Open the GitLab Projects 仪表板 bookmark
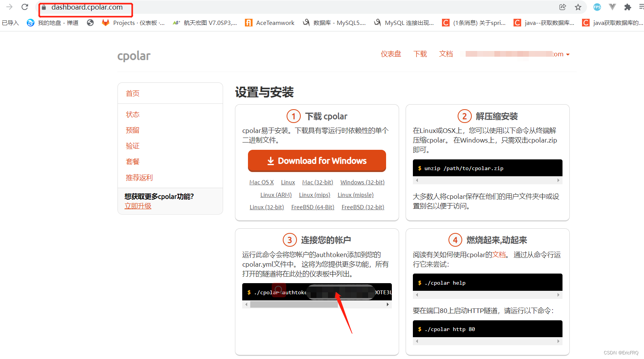 134,23
